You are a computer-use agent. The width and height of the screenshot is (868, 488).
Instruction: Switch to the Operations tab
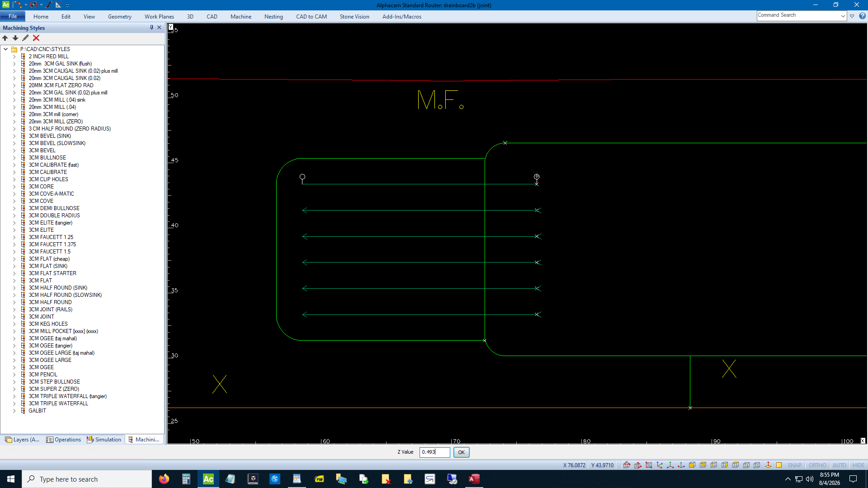click(x=64, y=440)
